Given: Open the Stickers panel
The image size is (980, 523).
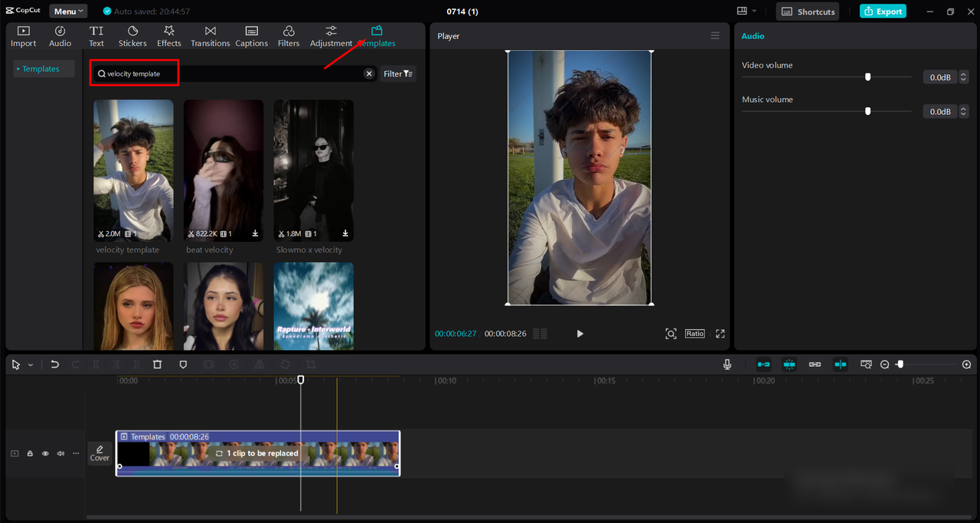Looking at the screenshot, I should tap(132, 36).
